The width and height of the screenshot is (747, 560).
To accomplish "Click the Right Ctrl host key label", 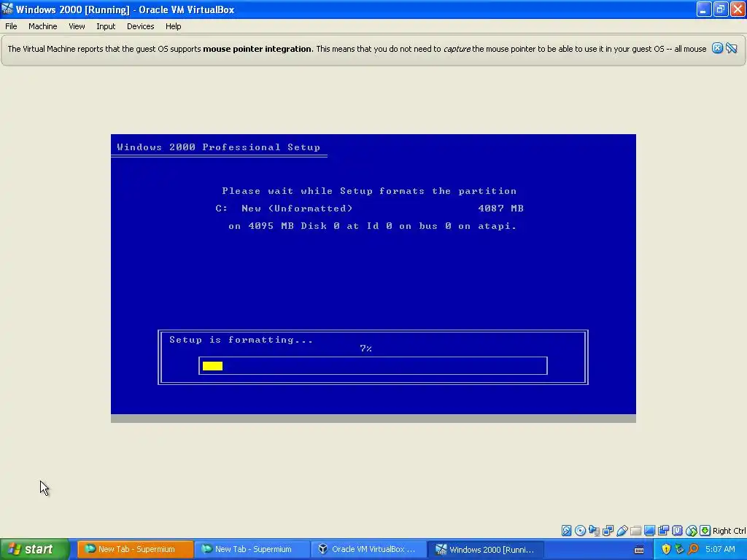I will tap(729, 531).
